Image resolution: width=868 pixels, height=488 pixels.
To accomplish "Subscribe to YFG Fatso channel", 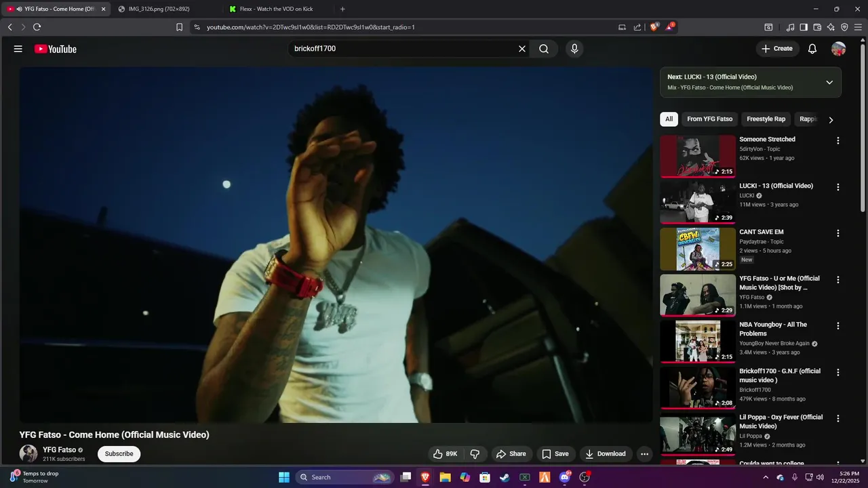I will tap(119, 454).
